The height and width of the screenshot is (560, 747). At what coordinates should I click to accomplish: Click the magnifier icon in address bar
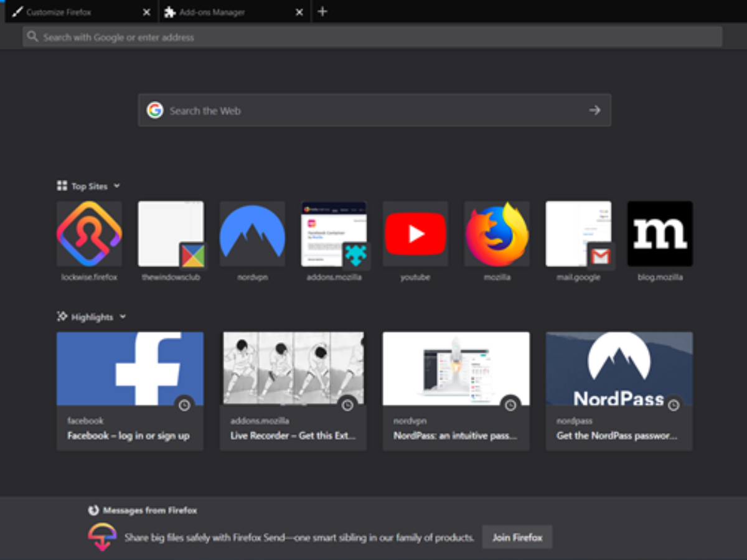coord(33,37)
